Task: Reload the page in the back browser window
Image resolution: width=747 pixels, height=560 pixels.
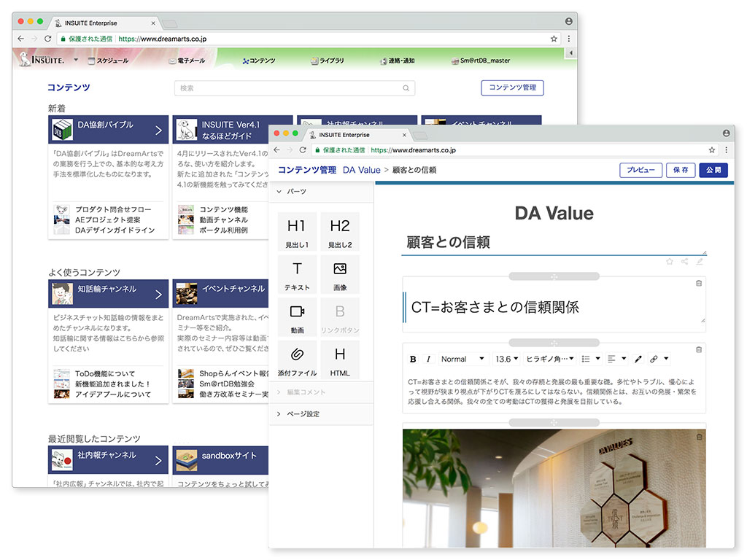Action: click(x=47, y=39)
